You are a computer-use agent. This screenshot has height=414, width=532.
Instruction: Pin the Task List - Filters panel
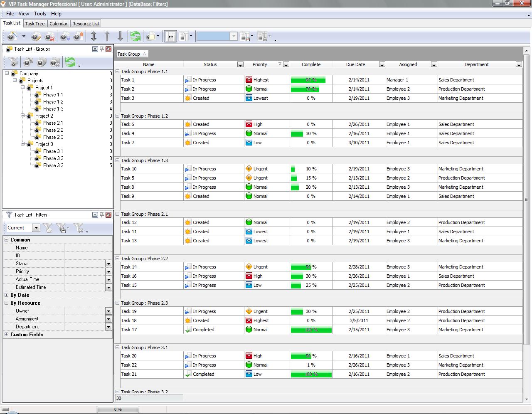pyautogui.click(x=102, y=215)
